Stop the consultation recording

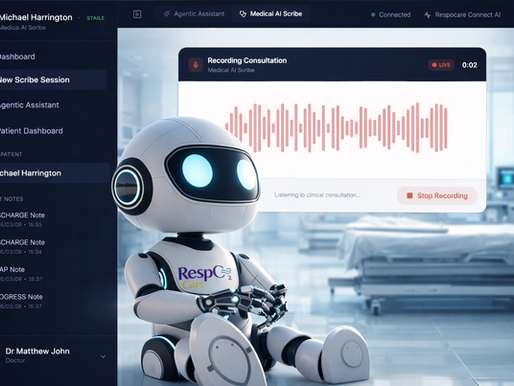coord(437,196)
